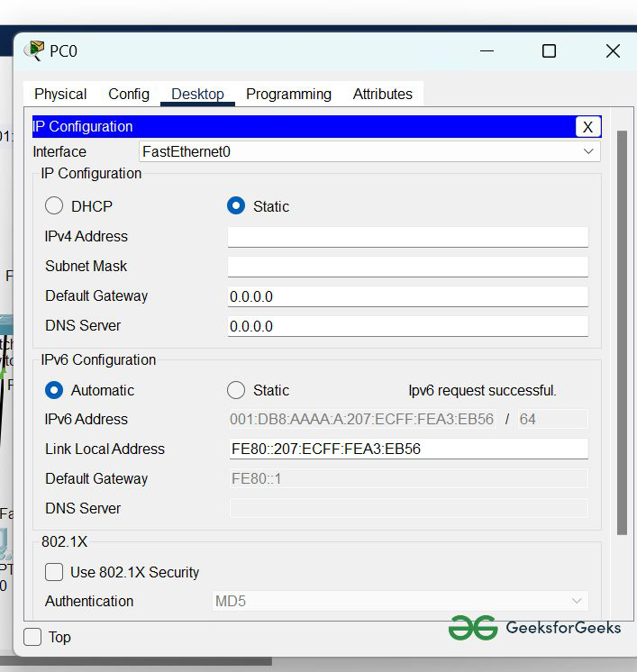637x672 pixels.
Task: Close the IP Configuration panel with X
Action: pos(587,127)
